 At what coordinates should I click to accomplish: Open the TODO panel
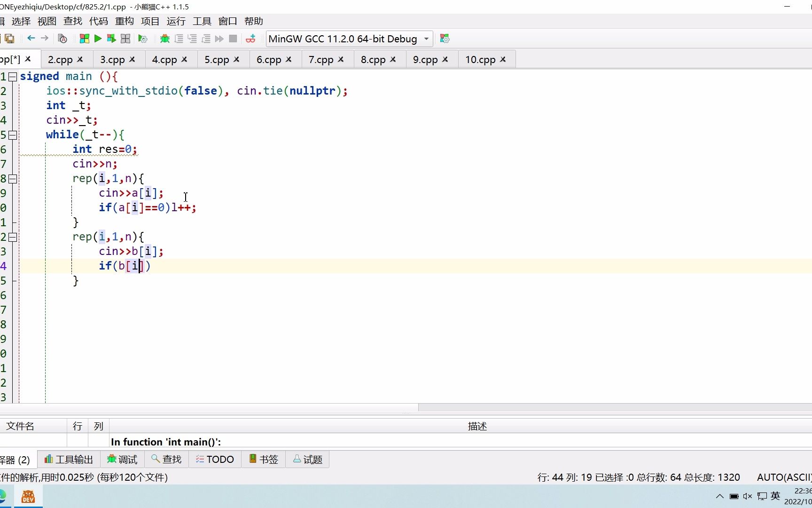214,459
